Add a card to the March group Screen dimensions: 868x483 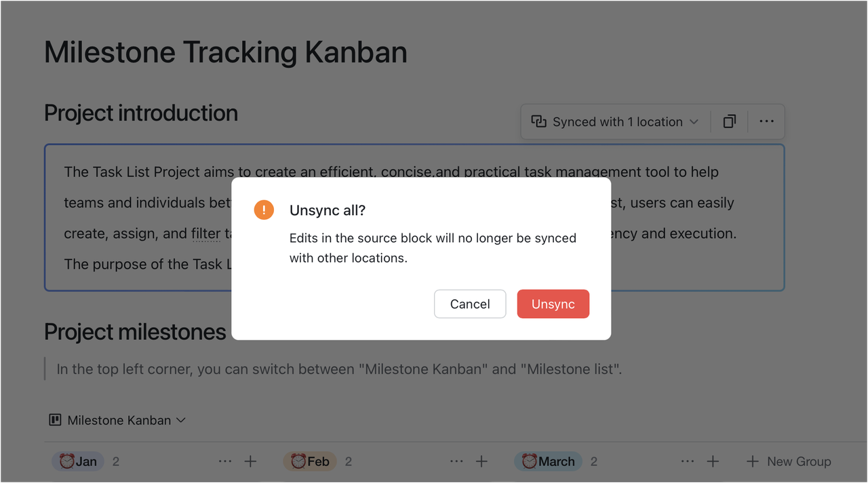click(x=713, y=461)
